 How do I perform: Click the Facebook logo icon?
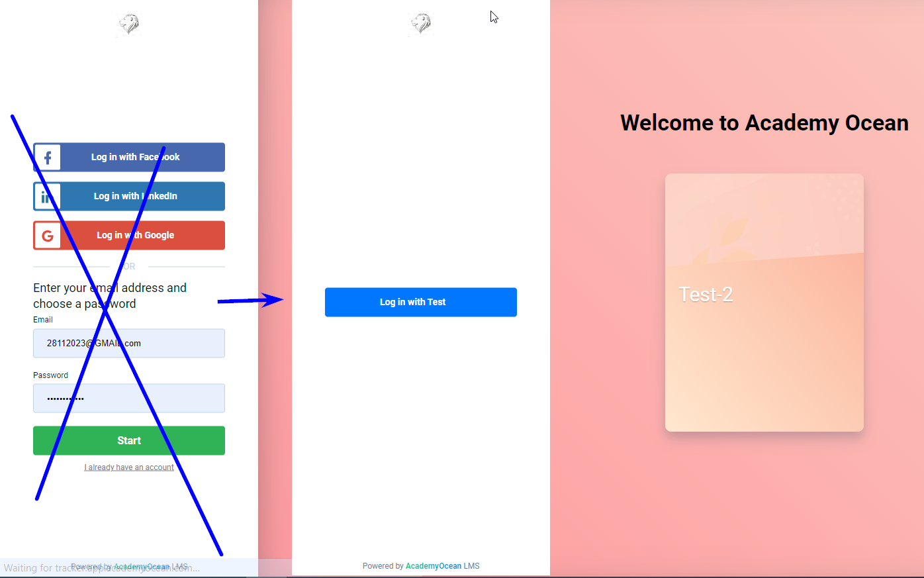48,158
